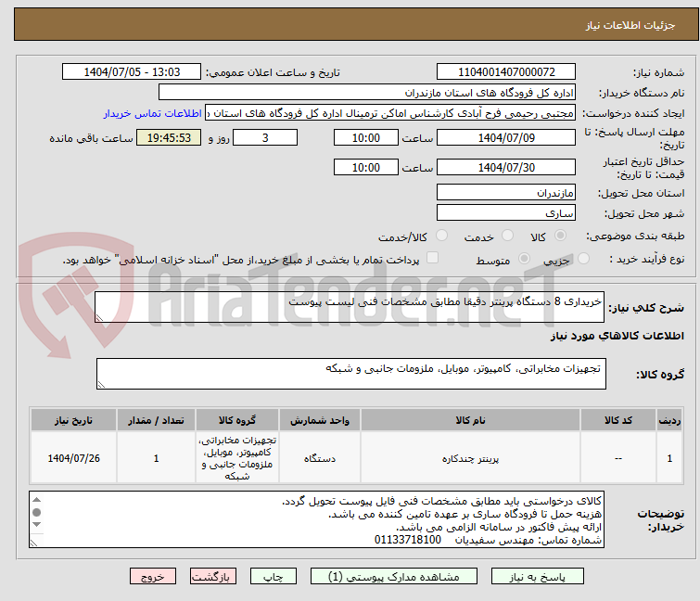Click the گروه کالا column header in table
The width and height of the screenshot is (700, 601).
click(237, 420)
